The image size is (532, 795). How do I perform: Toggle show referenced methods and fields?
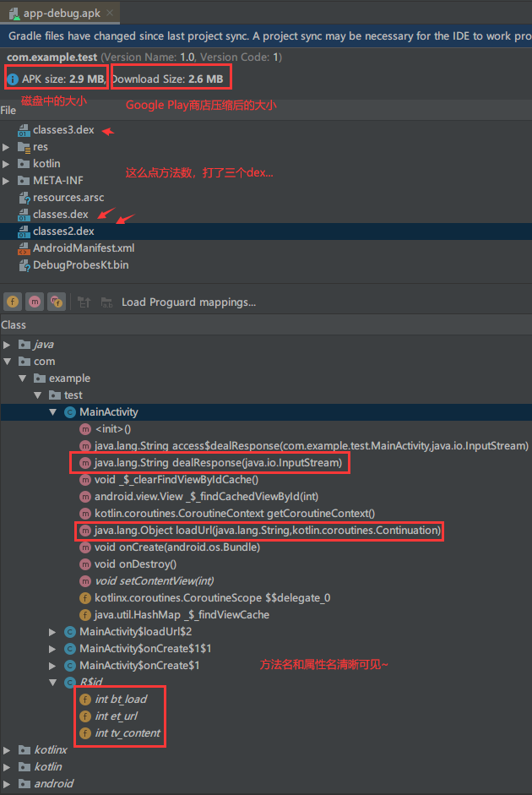coord(57,302)
